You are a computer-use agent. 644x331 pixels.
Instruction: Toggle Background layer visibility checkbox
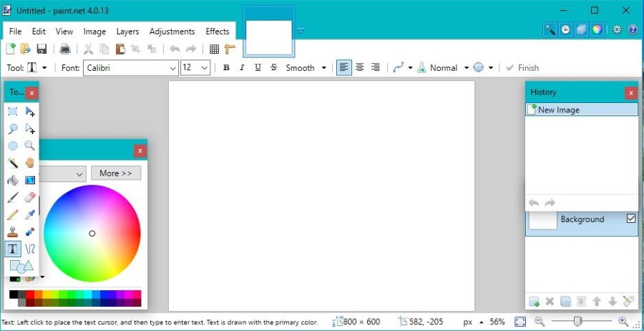click(x=631, y=219)
